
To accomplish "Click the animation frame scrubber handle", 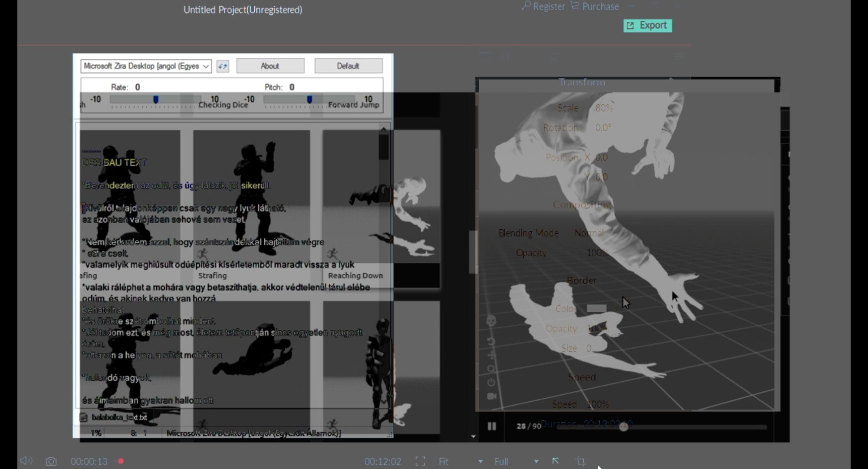I will tap(624, 427).
